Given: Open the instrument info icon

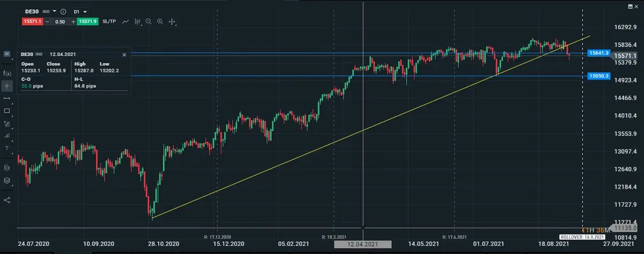Looking at the screenshot, I should click(x=63, y=11).
